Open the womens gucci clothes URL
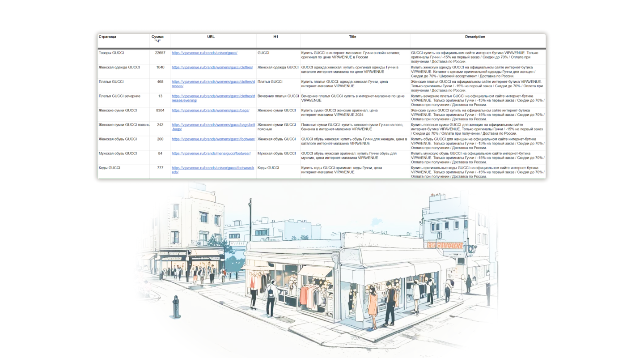This screenshot has width=644, height=358. [x=212, y=67]
